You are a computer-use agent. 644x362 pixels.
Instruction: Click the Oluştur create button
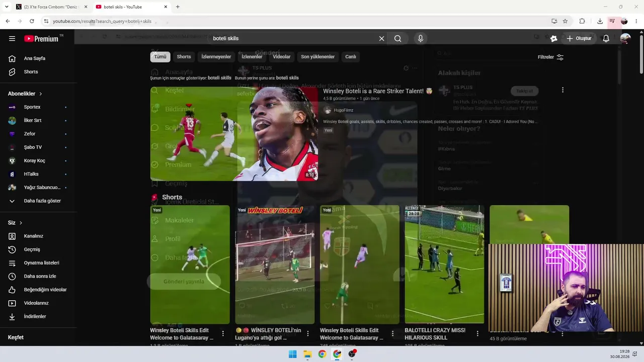(579, 39)
